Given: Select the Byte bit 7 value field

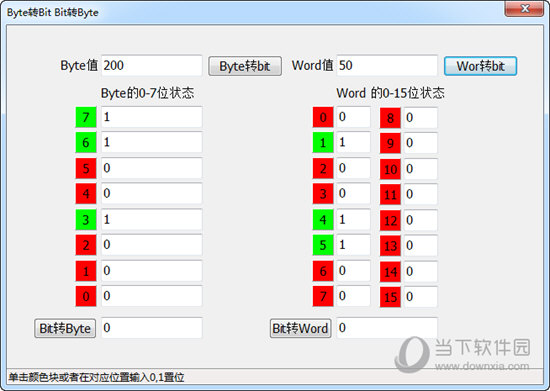Looking at the screenshot, I should click(x=152, y=117).
